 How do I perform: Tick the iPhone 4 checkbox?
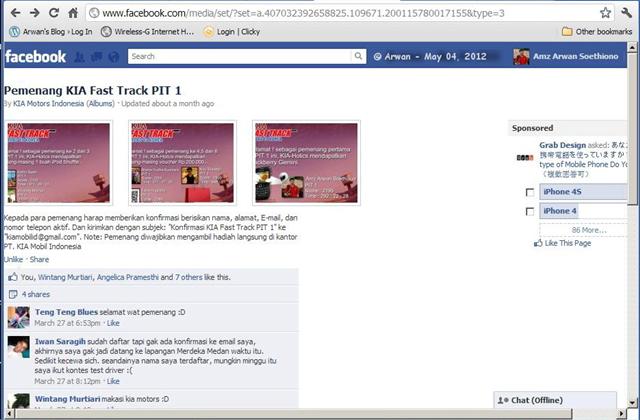tap(530, 211)
